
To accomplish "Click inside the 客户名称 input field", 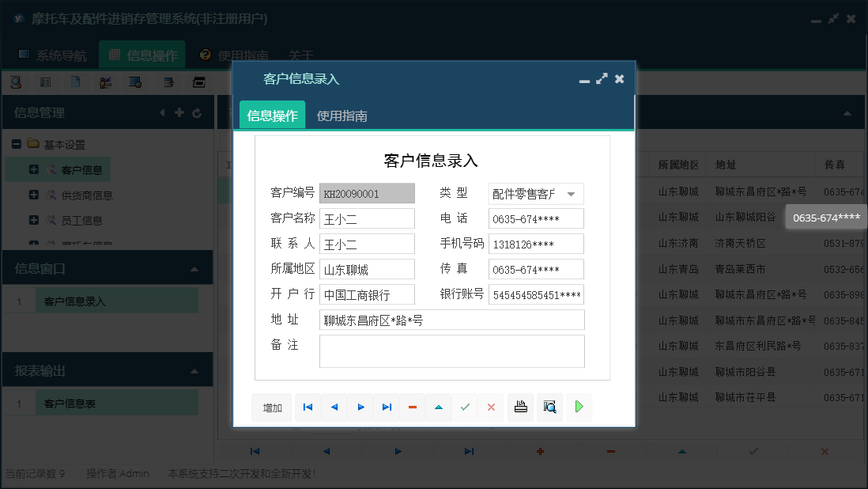I will point(367,218).
